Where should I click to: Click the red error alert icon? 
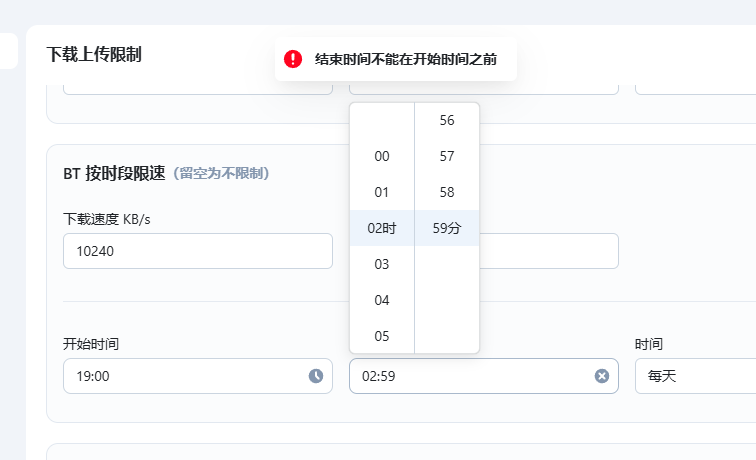pyautogui.click(x=293, y=59)
